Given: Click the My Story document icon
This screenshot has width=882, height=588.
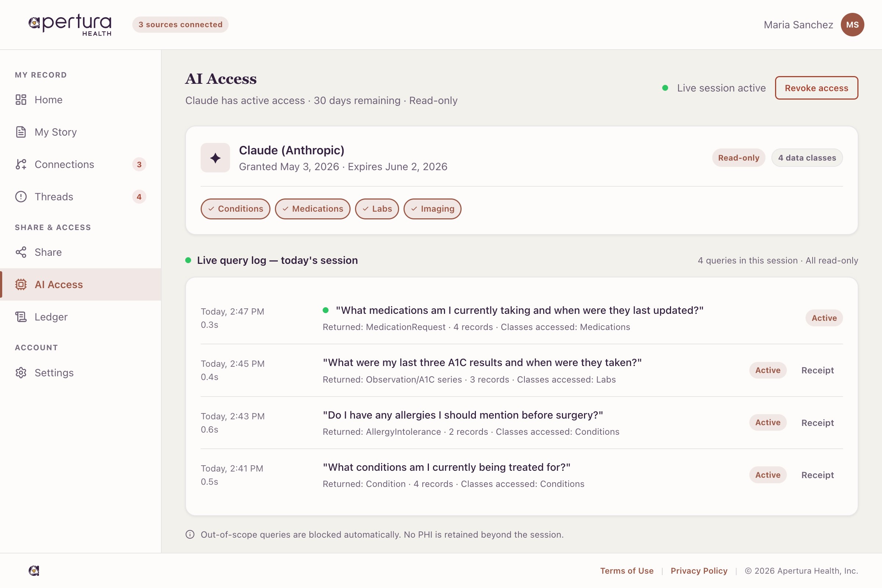Looking at the screenshot, I should pos(21,132).
